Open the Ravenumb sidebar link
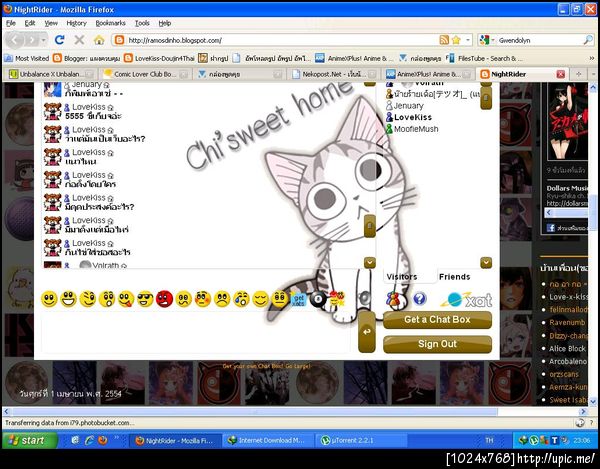 [567, 322]
